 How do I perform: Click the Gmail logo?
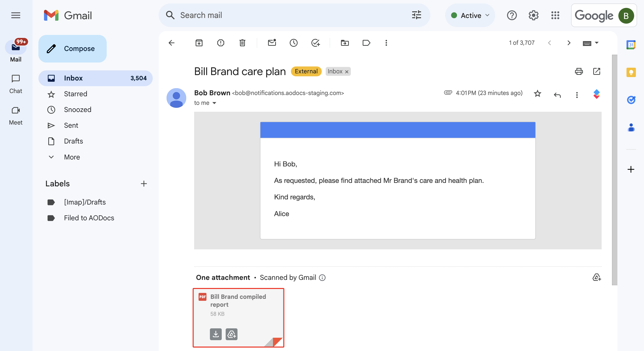click(x=68, y=15)
